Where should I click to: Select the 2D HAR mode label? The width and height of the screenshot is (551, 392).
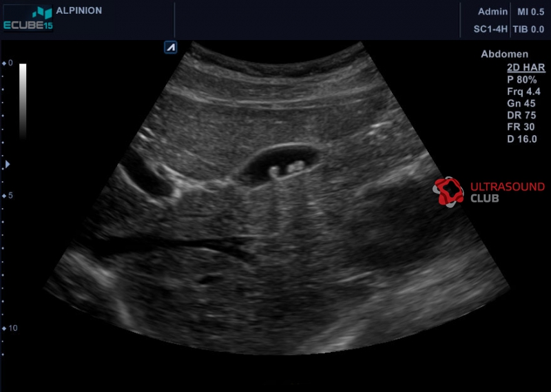(526, 68)
